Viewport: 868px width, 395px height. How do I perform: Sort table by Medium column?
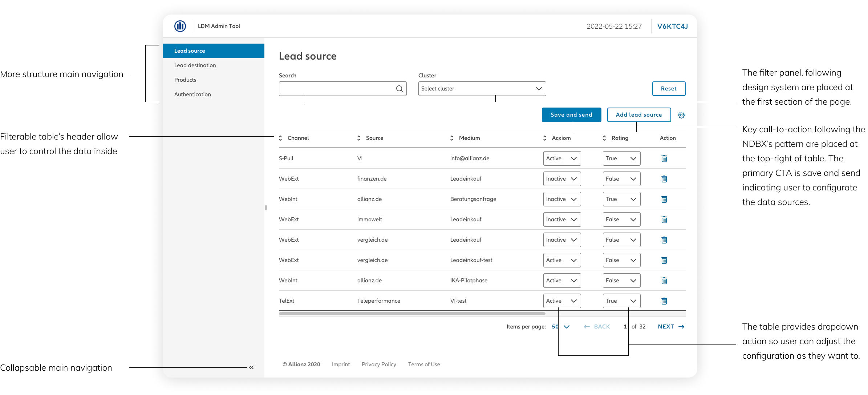(452, 138)
